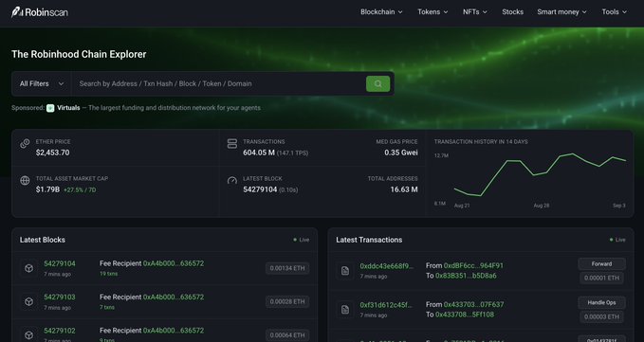This screenshot has height=342, width=644.
Task: Go to the Stocks page
Action: click(x=512, y=12)
